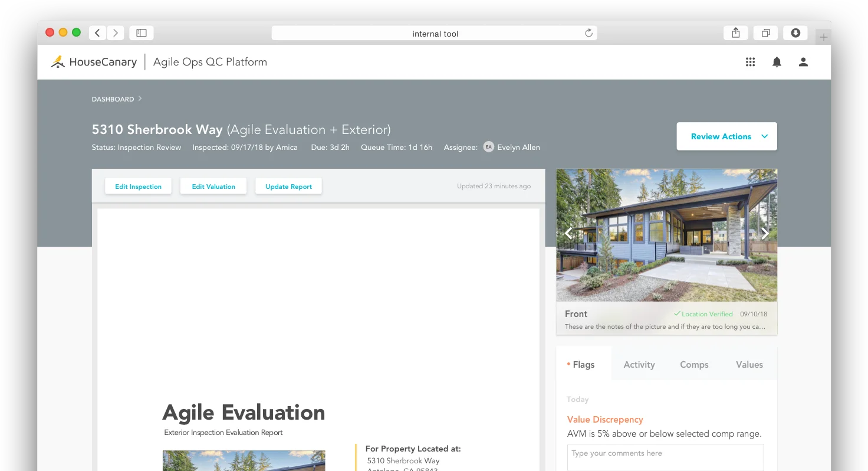This screenshot has width=868, height=471.
Task: Click the Today date label in Flags
Action: coord(578,400)
